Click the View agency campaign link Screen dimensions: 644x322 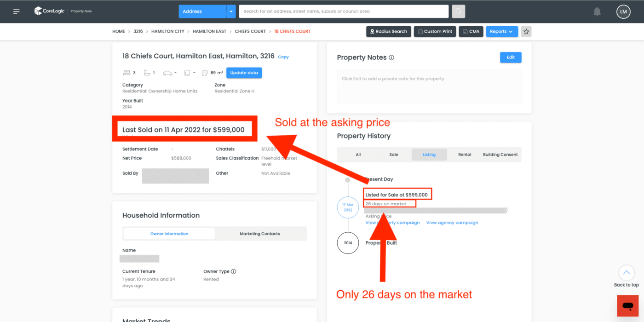point(452,223)
